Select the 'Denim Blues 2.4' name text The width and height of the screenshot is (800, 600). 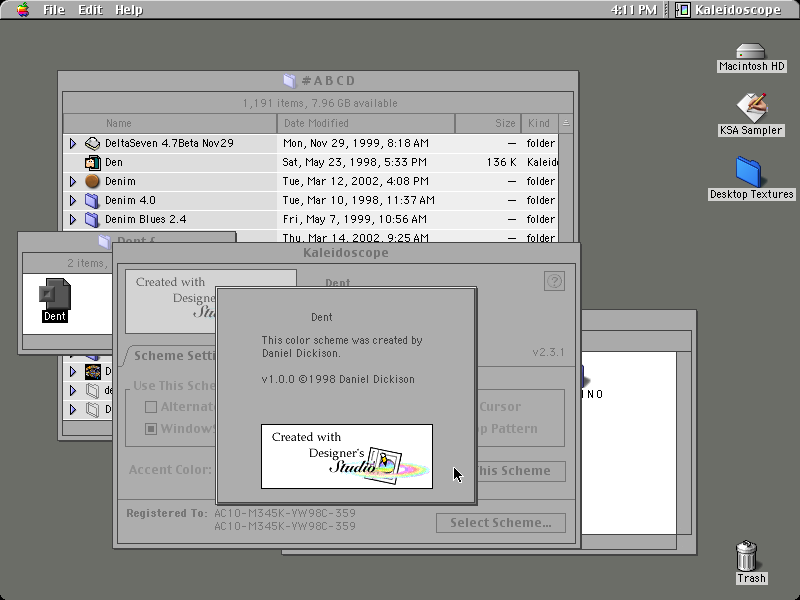click(146, 219)
